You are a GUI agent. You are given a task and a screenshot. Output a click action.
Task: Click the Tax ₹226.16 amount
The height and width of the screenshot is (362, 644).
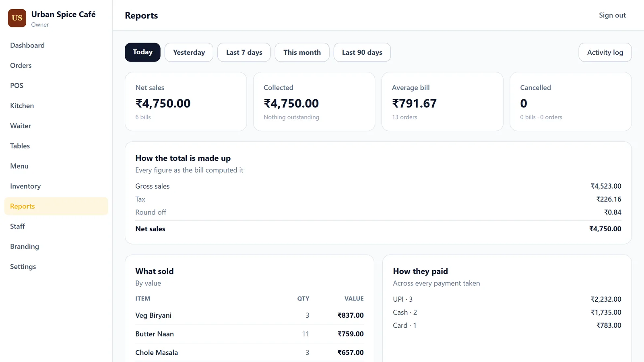pyautogui.click(x=609, y=199)
